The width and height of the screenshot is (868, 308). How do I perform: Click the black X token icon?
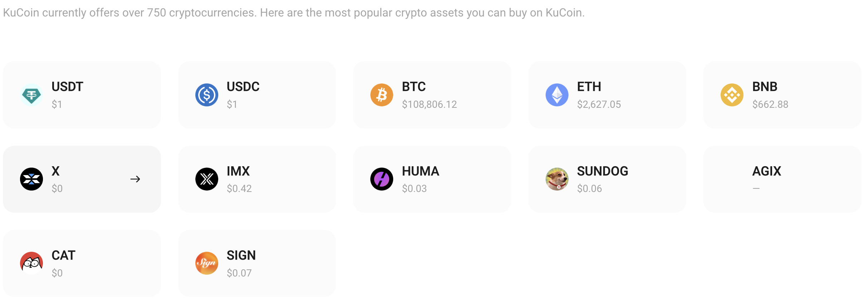point(31,179)
